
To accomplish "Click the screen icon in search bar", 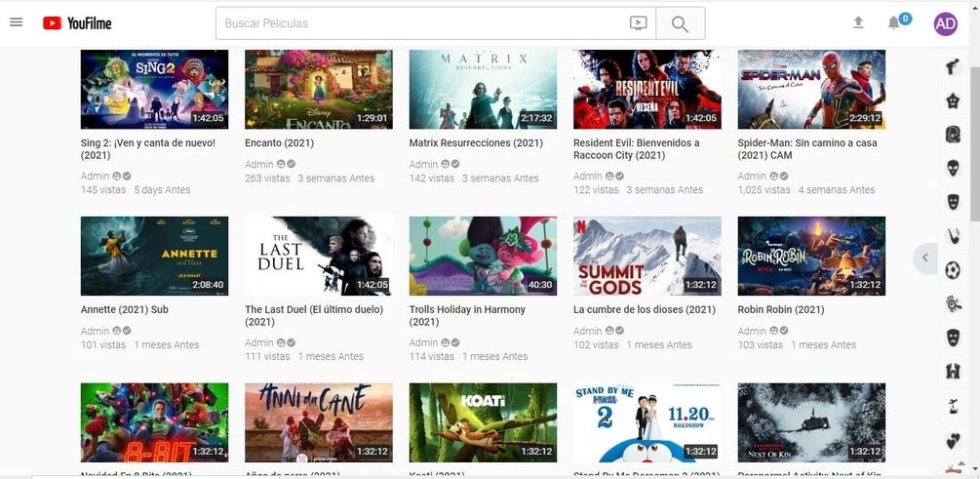I will pyautogui.click(x=638, y=23).
